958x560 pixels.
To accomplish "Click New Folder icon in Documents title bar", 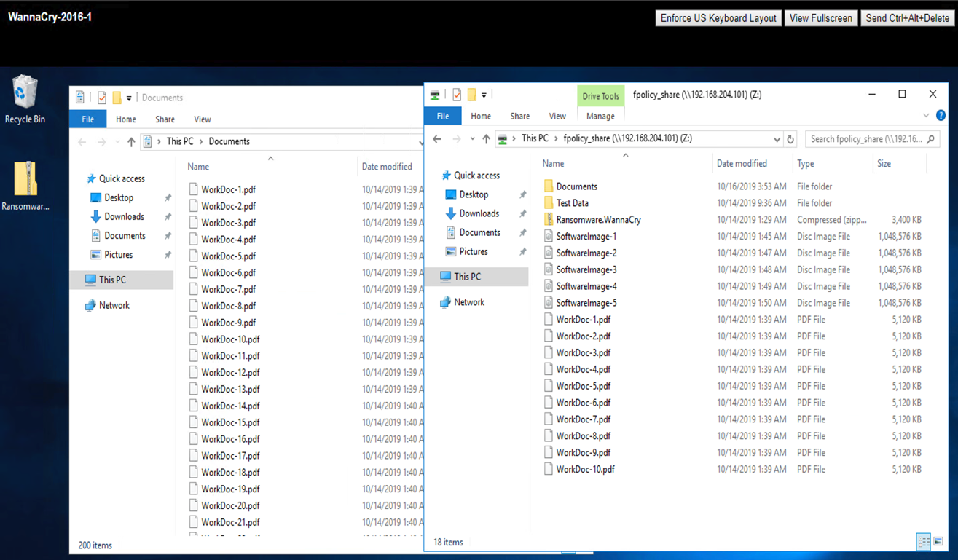I will point(117,98).
